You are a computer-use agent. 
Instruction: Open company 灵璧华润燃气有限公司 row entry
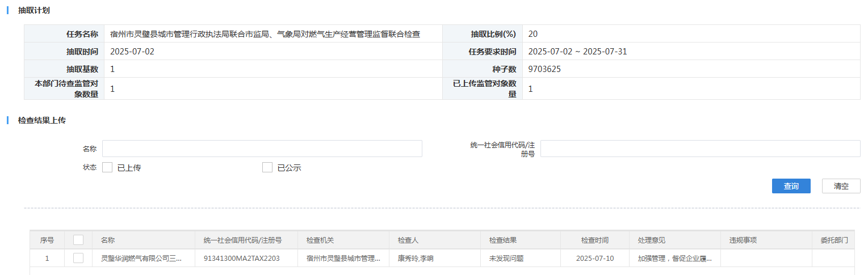(141, 259)
